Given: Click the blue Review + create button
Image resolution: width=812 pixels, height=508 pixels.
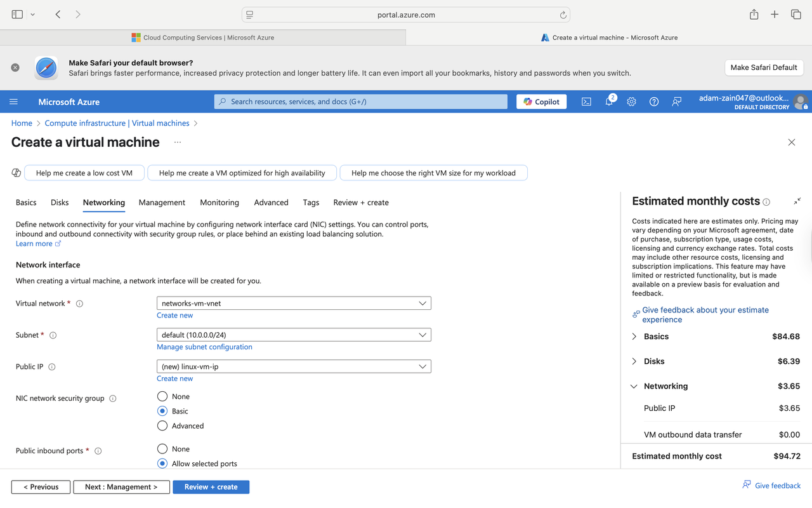Looking at the screenshot, I should (x=211, y=487).
